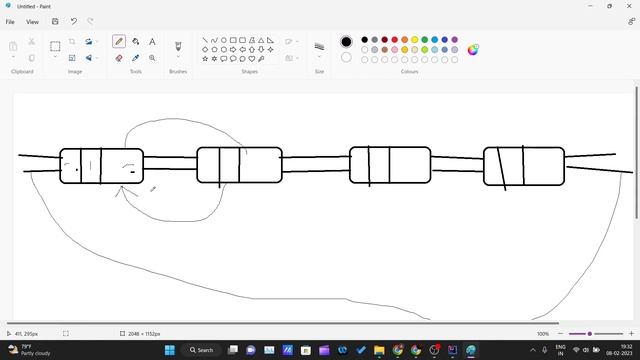Viewport: 640px width, 360px height.
Task: Activate the Magnifier tool
Action: [x=152, y=58]
